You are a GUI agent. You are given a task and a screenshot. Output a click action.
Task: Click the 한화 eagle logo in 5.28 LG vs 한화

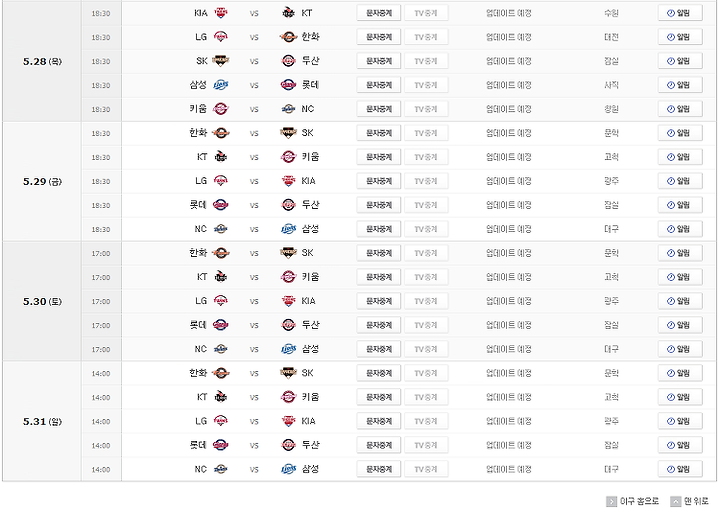pos(288,37)
